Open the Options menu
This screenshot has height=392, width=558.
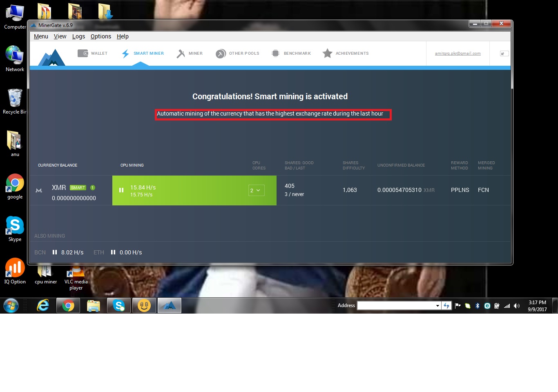click(x=101, y=36)
